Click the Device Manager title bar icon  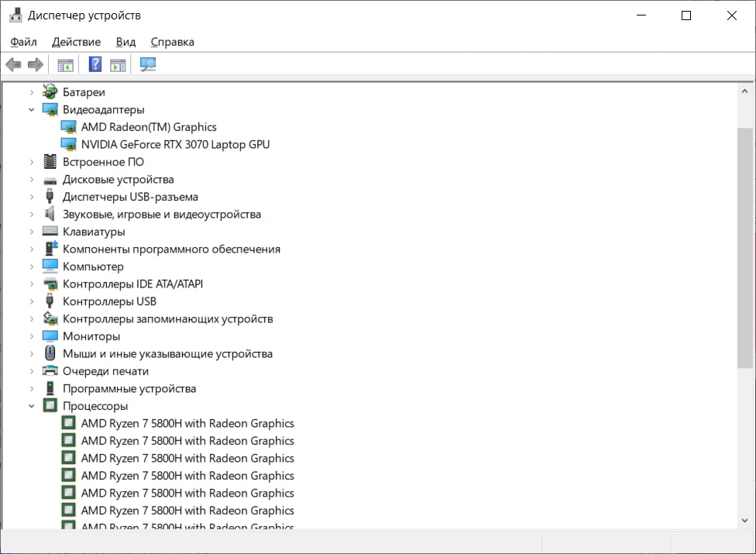[16, 15]
